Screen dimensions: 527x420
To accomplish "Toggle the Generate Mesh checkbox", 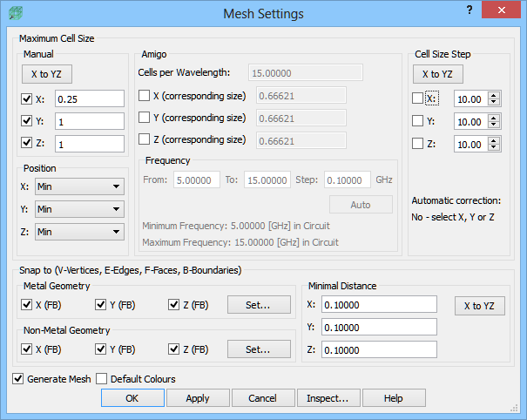I will pyautogui.click(x=17, y=379).
